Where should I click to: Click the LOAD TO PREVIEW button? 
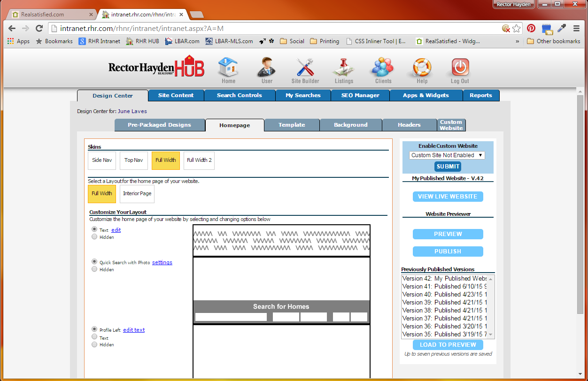[x=448, y=345]
